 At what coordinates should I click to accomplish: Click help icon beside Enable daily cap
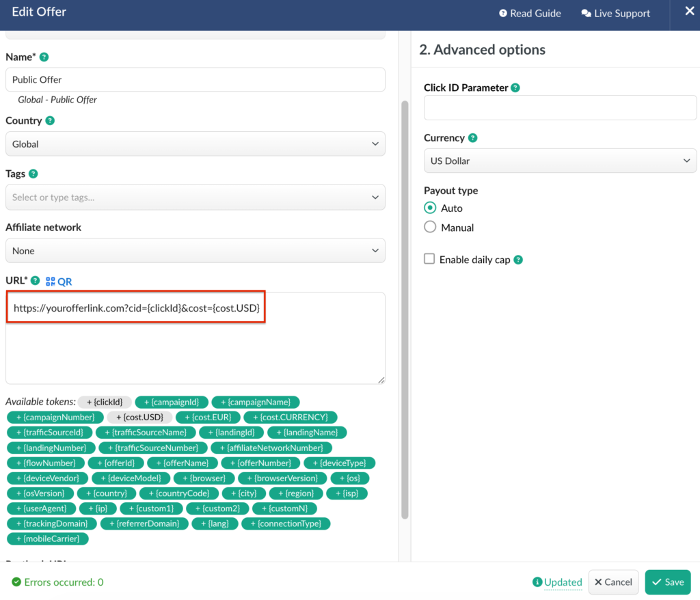pyautogui.click(x=518, y=260)
